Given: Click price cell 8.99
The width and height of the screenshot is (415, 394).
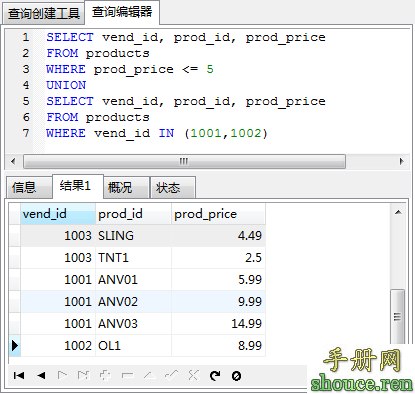Looking at the screenshot, I should tap(218, 346).
